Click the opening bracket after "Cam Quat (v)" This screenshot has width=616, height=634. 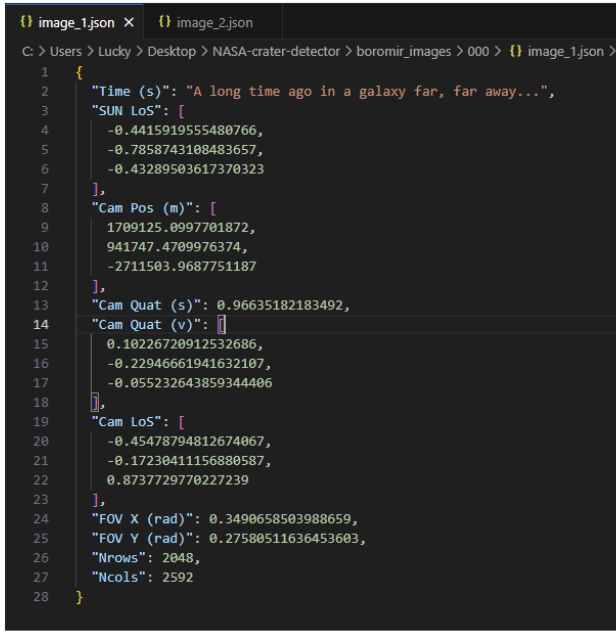(221, 325)
